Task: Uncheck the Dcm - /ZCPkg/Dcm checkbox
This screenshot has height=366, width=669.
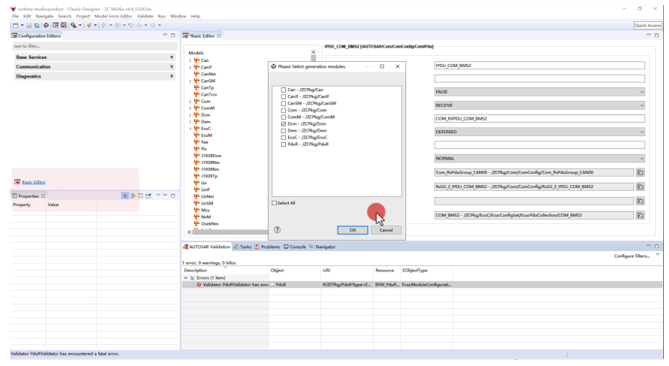Action: pyautogui.click(x=283, y=124)
